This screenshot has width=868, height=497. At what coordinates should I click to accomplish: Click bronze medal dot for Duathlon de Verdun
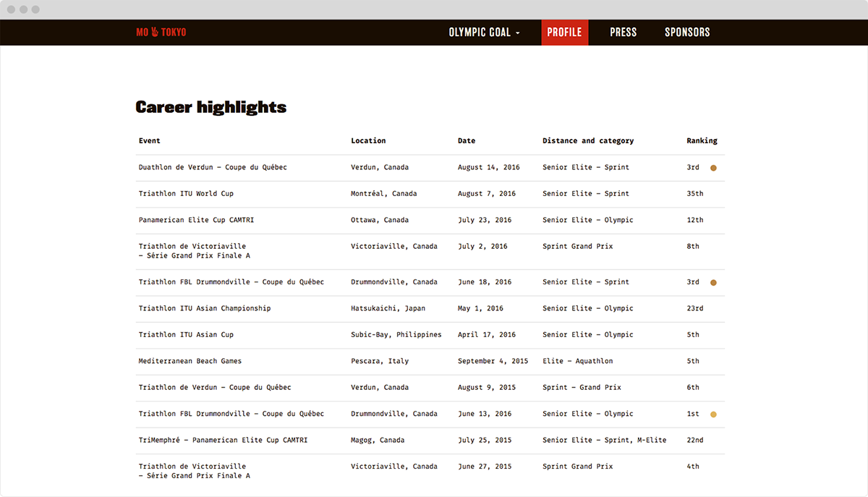tap(713, 168)
